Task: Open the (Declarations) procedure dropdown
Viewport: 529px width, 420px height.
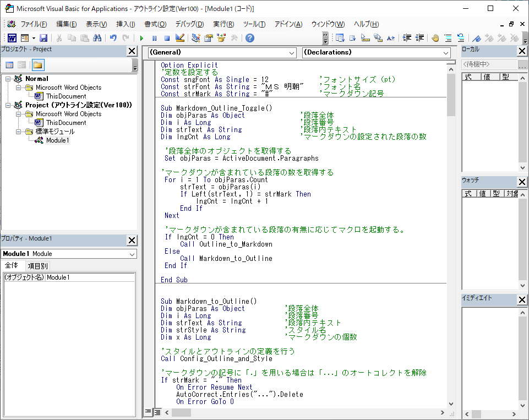Action: pos(446,53)
